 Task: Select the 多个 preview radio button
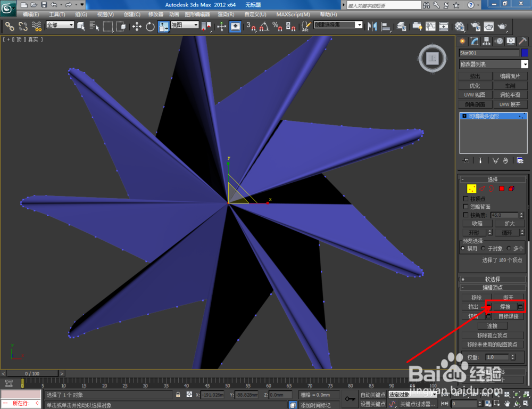point(509,248)
